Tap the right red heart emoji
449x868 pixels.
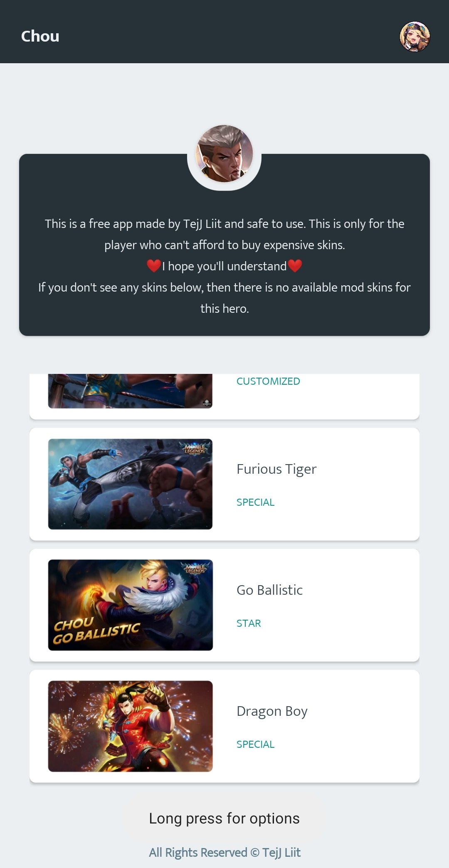pyautogui.click(x=295, y=266)
